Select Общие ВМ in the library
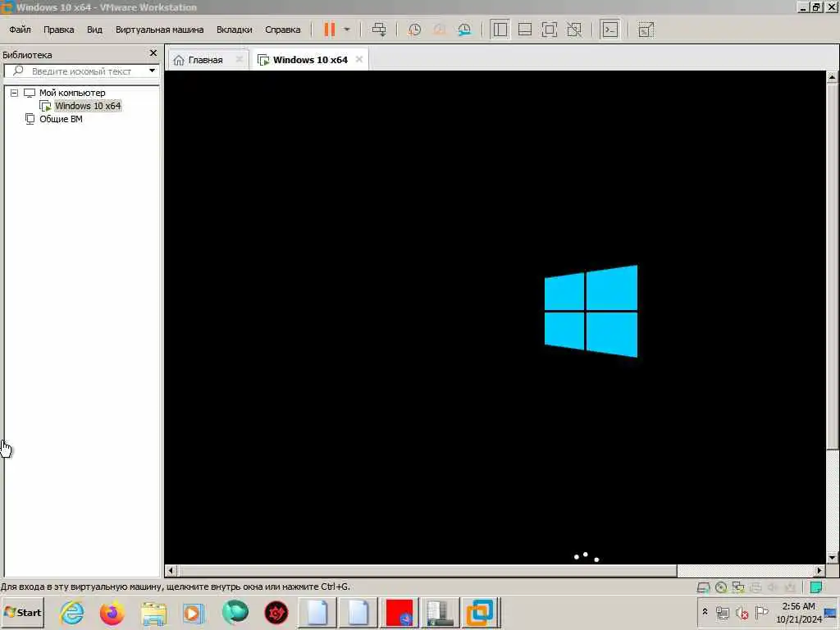This screenshot has width=840, height=630. [x=61, y=119]
